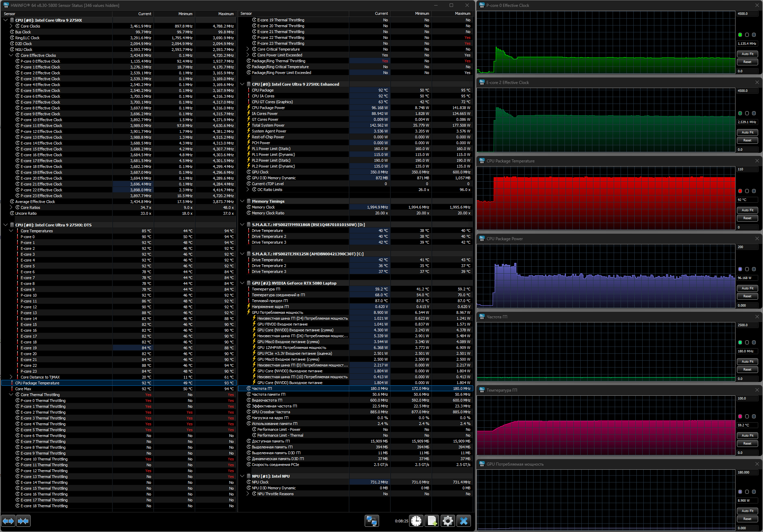This screenshot has height=532, width=763.
Task: Click the Sensor column header in right panel
Action: [x=246, y=14]
